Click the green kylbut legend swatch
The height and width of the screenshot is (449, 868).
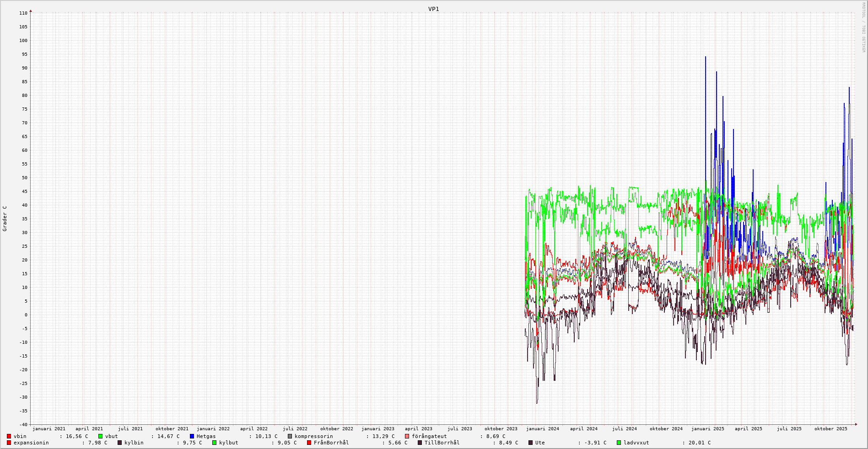[x=215, y=443]
